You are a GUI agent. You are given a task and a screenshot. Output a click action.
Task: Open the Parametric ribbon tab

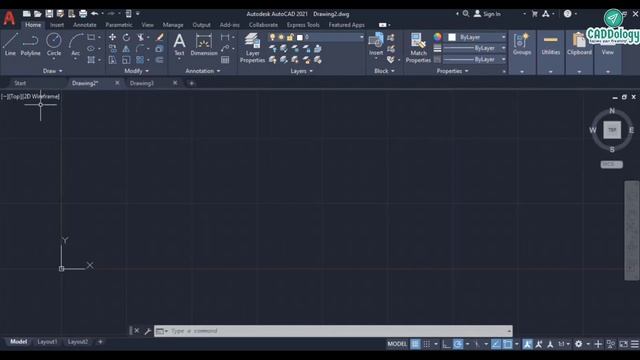click(119, 25)
